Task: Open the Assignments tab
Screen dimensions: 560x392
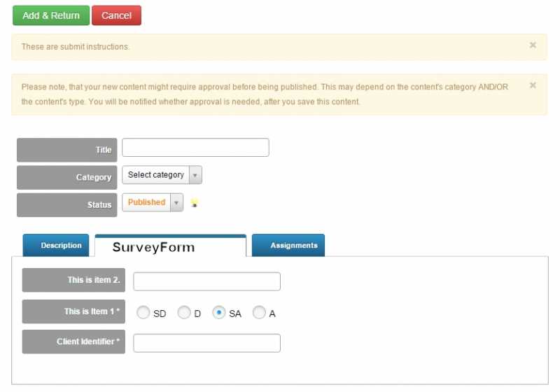Action: coord(288,245)
